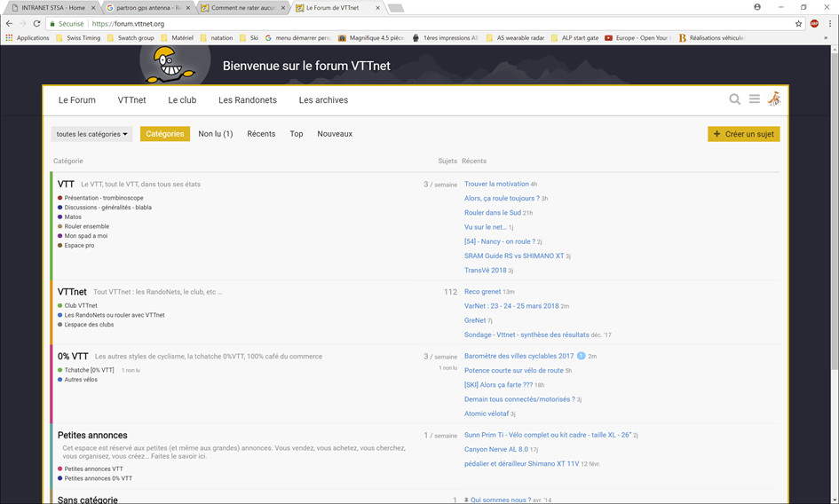The height and width of the screenshot is (504, 839).
Task: Click the AdBlock extension icon
Action: (x=814, y=24)
